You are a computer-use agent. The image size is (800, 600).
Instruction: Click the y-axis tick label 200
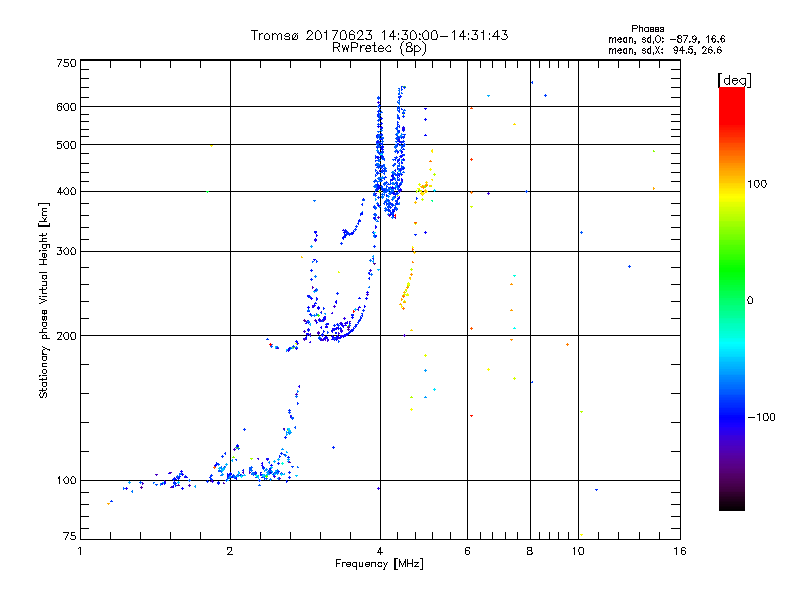coord(66,336)
